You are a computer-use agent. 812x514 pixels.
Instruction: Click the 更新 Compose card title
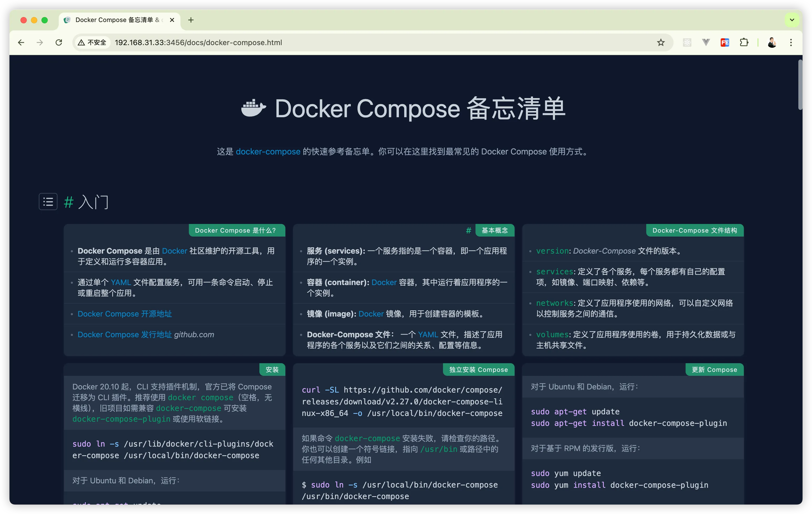tap(714, 370)
